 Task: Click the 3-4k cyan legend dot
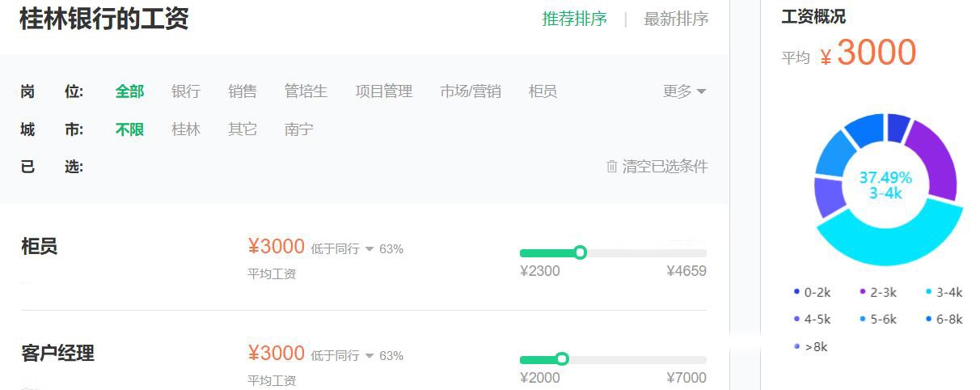929,292
